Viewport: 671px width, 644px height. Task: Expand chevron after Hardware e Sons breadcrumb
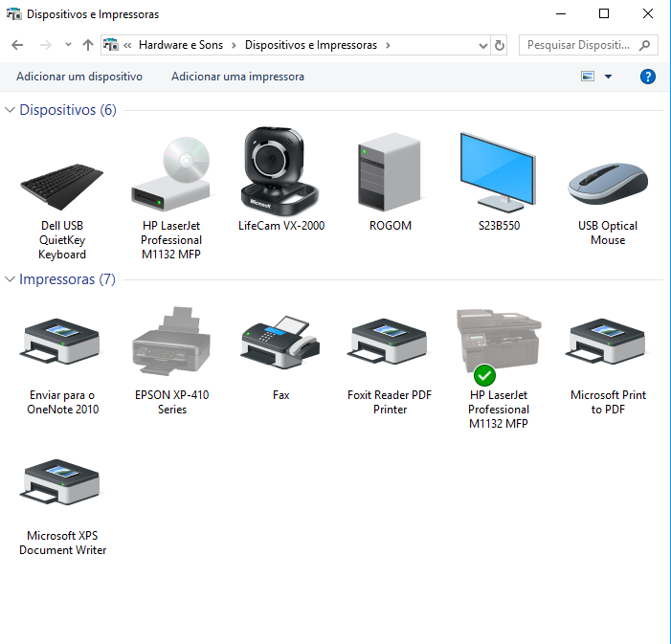click(234, 45)
